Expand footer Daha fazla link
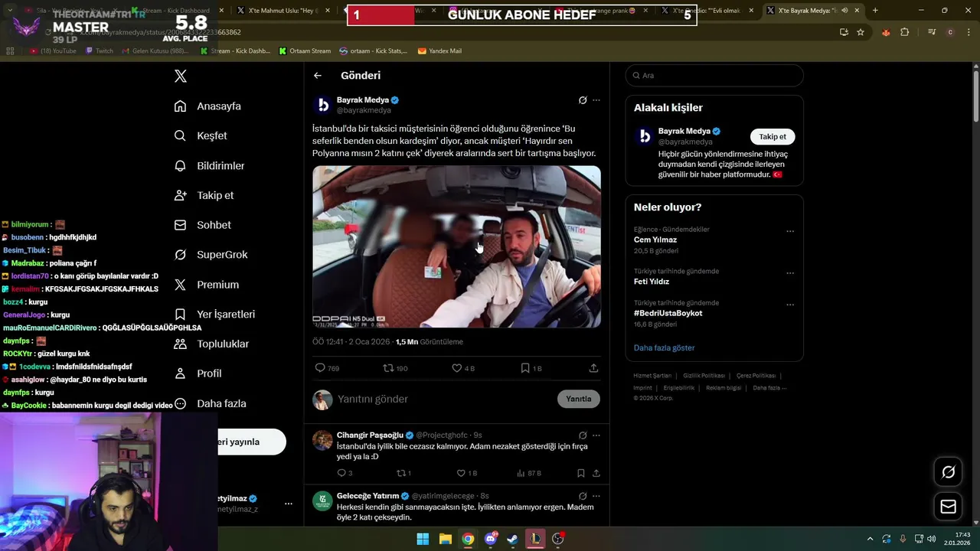 769,388
